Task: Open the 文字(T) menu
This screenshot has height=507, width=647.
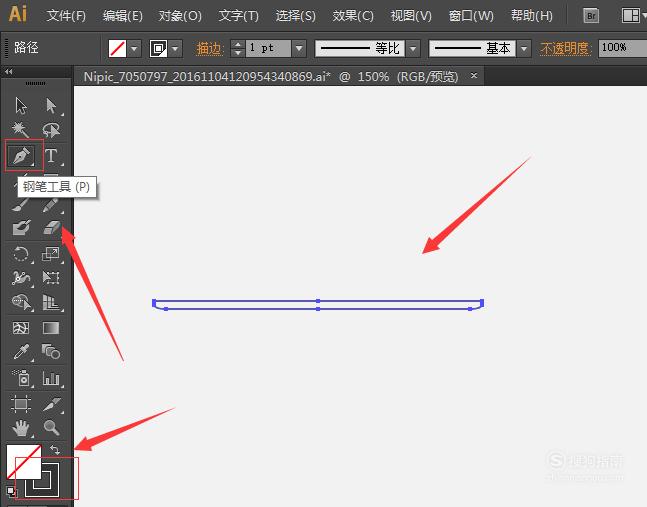Action: click(x=238, y=16)
